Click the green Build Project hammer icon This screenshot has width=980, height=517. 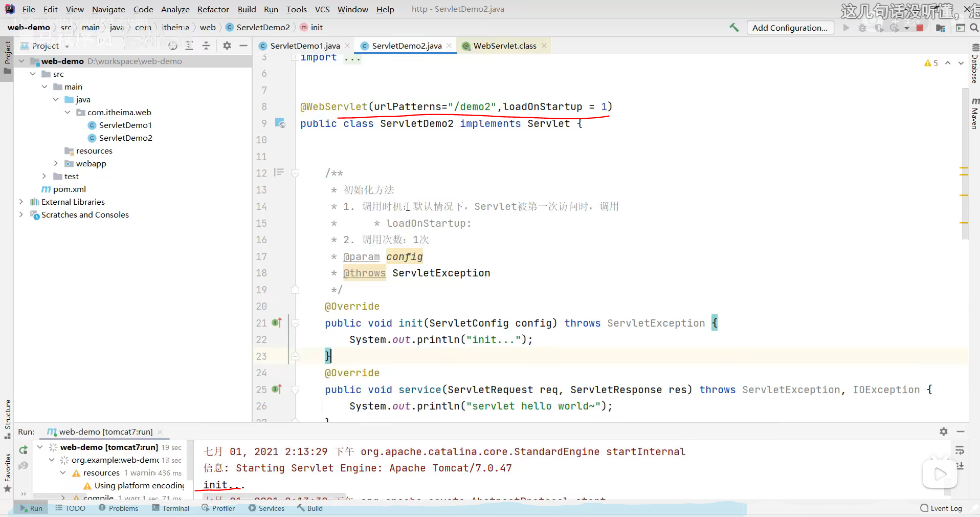[734, 28]
